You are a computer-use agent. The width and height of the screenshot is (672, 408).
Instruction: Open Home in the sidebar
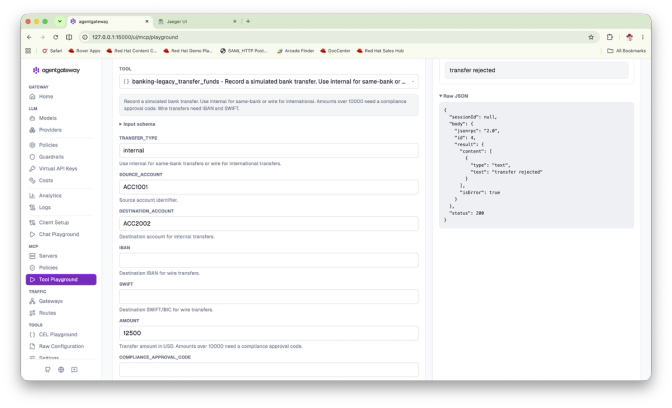click(46, 96)
